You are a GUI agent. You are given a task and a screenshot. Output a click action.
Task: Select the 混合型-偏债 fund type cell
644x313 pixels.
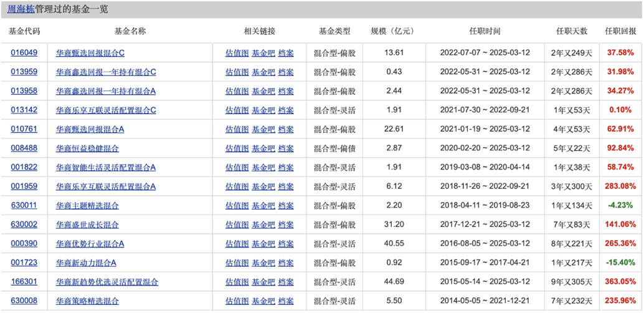coord(334,148)
